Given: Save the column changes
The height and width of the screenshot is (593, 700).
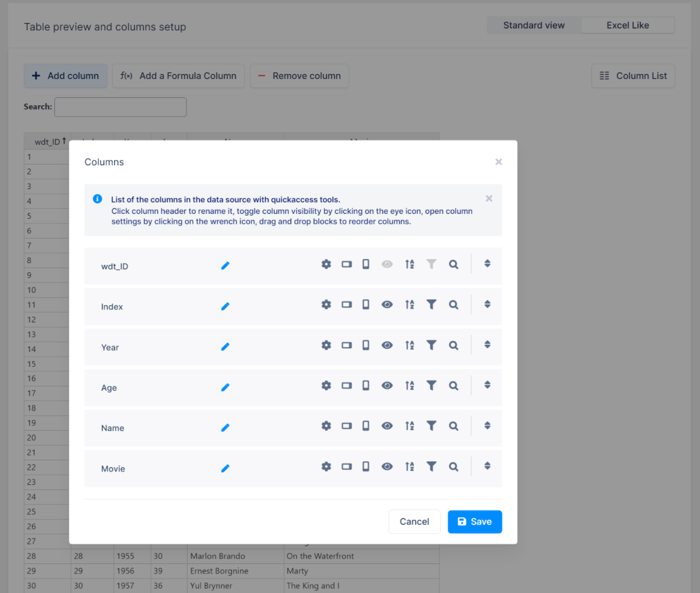Looking at the screenshot, I should [475, 521].
